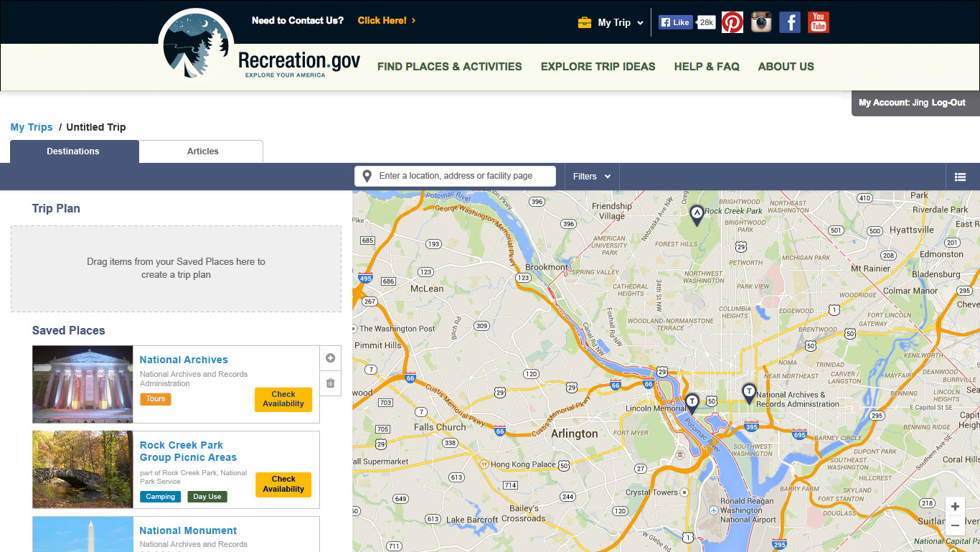Click the Log-Out link
The width and height of the screenshot is (980, 552).
pyautogui.click(x=948, y=103)
